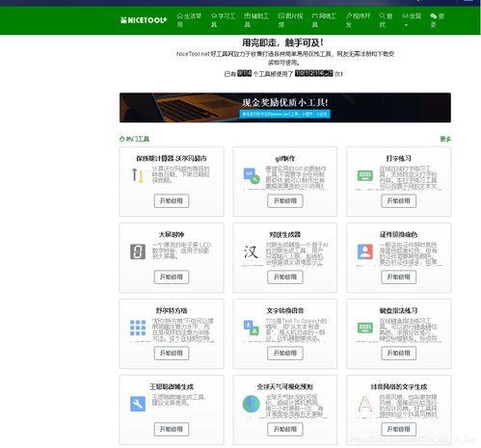481x448 pixels.
Task: Click the tool count badge after 已有
Action: point(245,73)
